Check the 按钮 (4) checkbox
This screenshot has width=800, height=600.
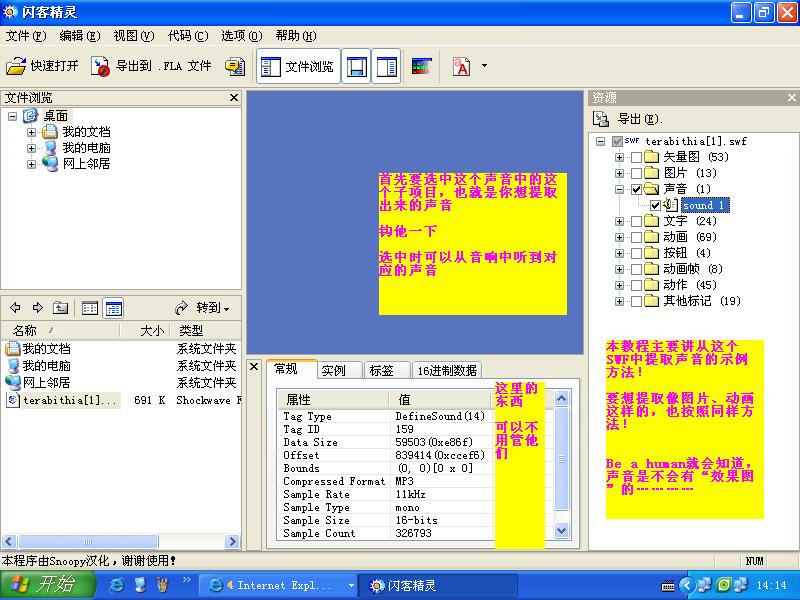pos(636,253)
